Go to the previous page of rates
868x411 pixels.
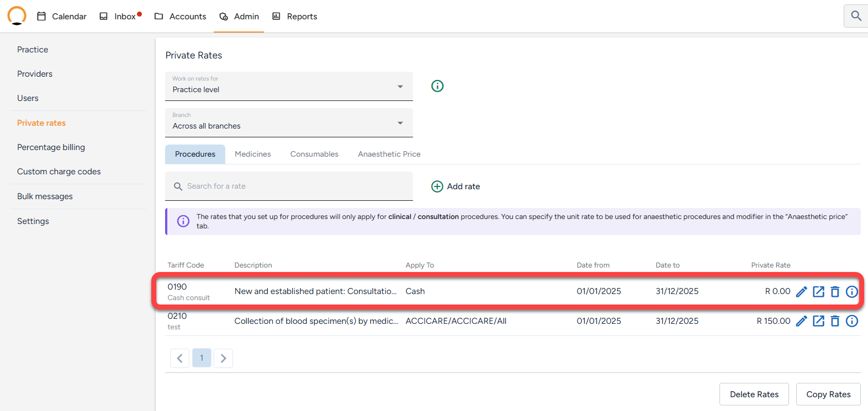179,358
